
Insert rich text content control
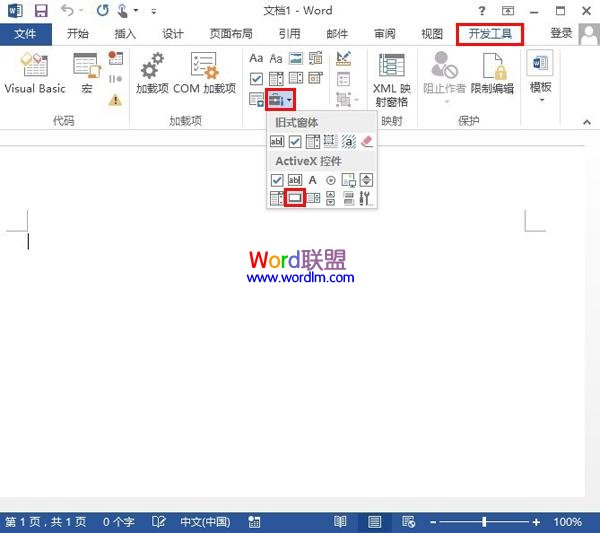256,58
